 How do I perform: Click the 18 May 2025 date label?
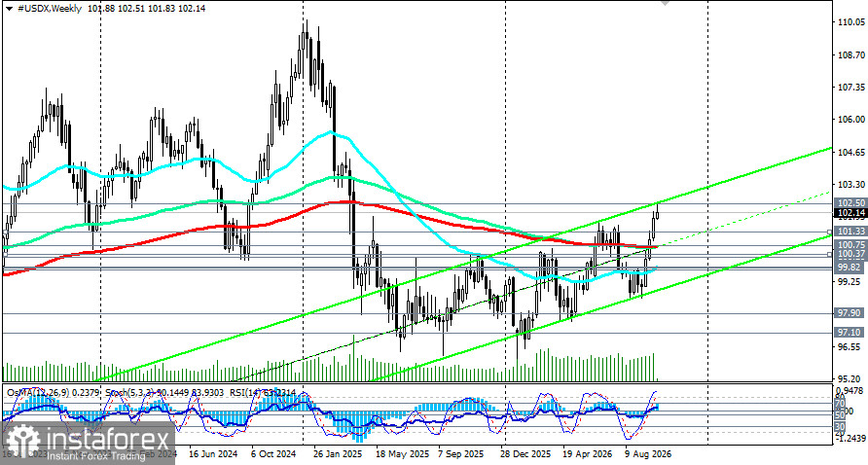(402, 453)
